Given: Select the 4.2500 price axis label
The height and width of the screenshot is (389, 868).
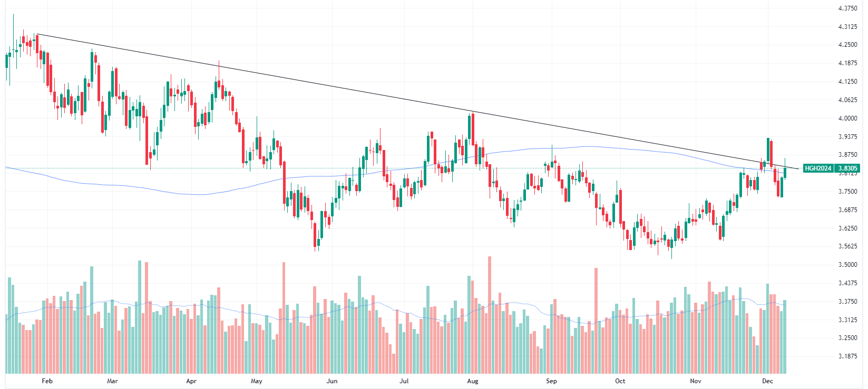Looking at the screenshot, I should click(x=847, y=45).
